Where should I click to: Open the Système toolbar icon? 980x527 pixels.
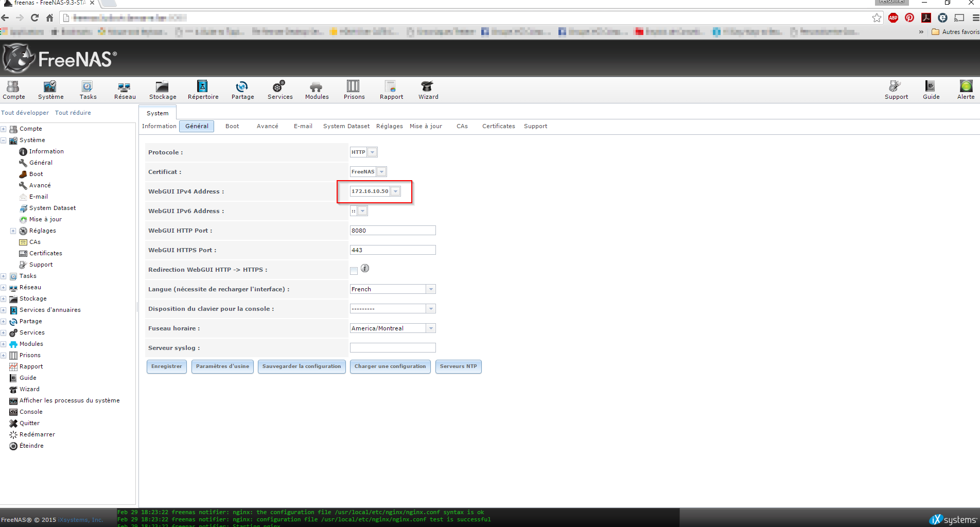click(x=50, y=90)
